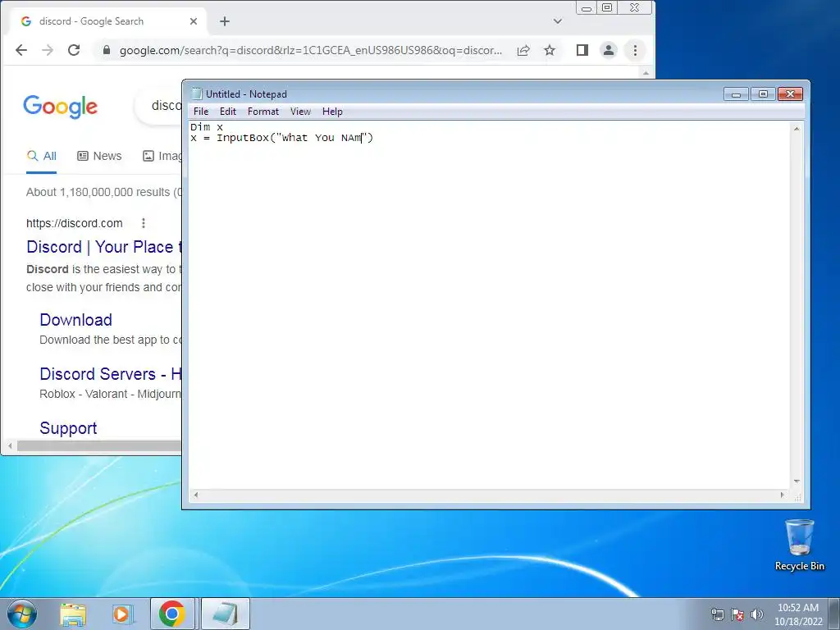
Task: Share this page icon in Chrome
Action: (523, 50)
